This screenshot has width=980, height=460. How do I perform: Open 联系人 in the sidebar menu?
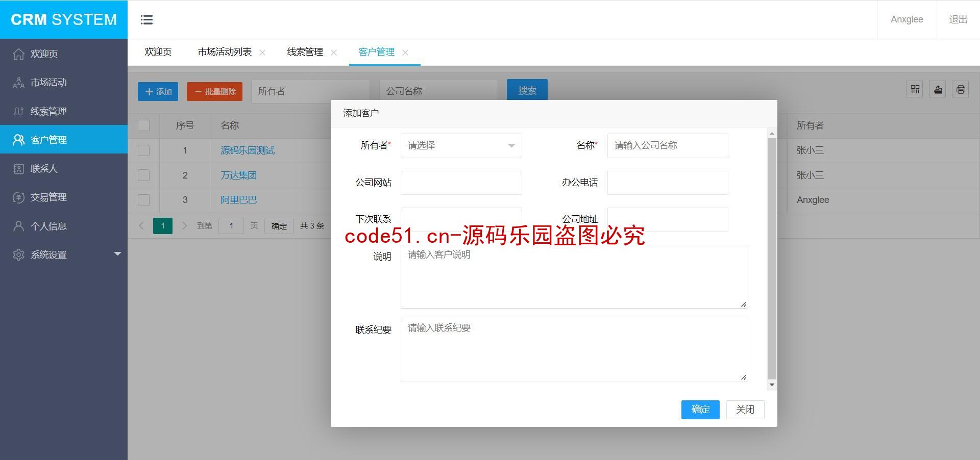point(64,169)
